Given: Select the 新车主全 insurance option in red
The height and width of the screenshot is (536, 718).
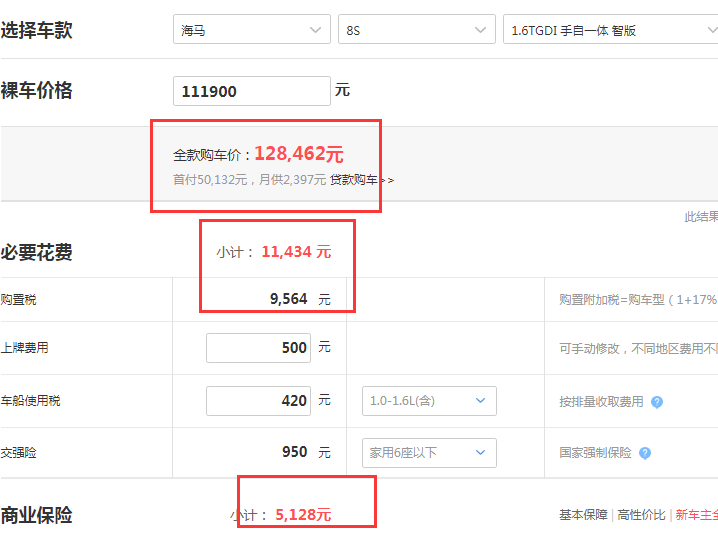Looking at the screenshot, I should click(696, 515).
